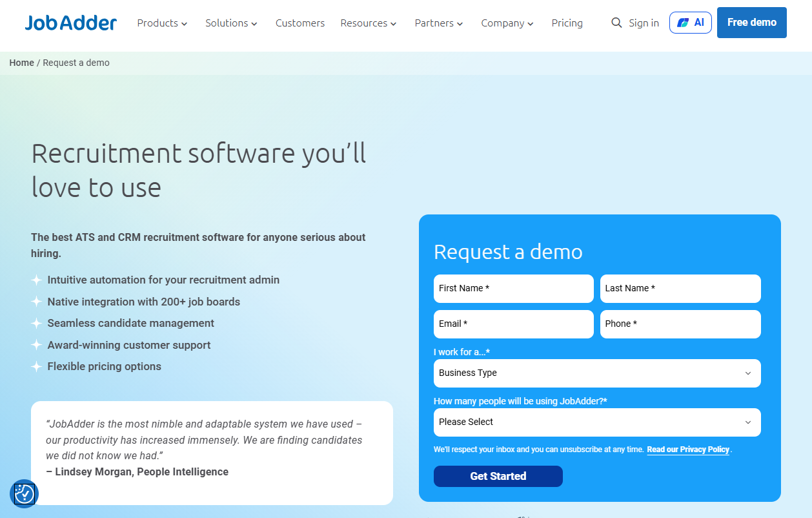Expand the Solutions menu
812x518 pixels.
pyautogui.click(x=231, y=23)
